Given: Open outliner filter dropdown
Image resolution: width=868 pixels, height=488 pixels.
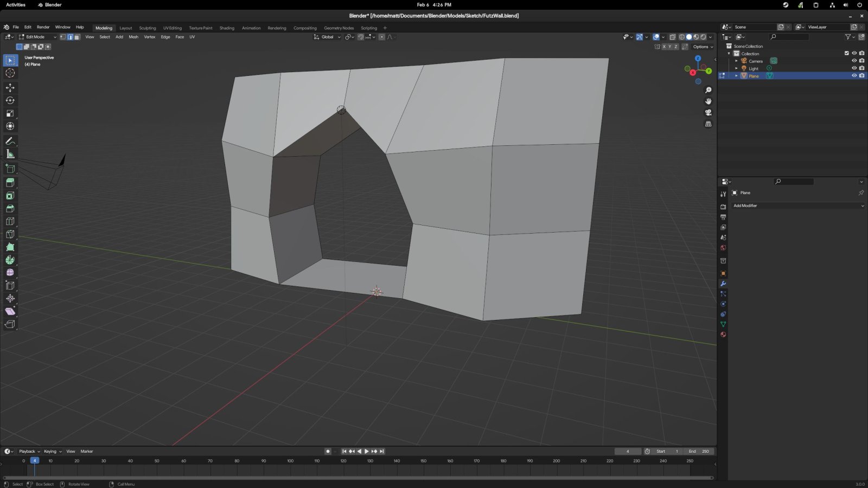Looking at the screenshot, I should coord(850,37).
